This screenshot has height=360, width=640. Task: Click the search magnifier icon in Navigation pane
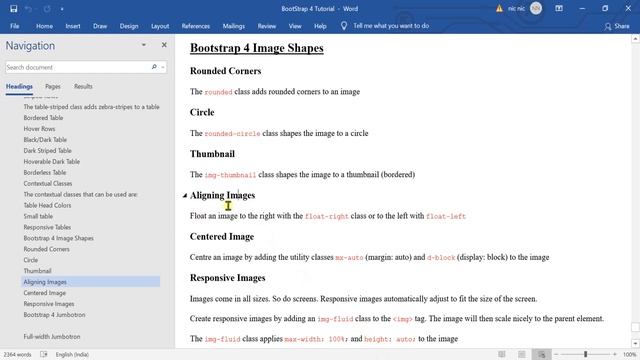pos(154,67)
